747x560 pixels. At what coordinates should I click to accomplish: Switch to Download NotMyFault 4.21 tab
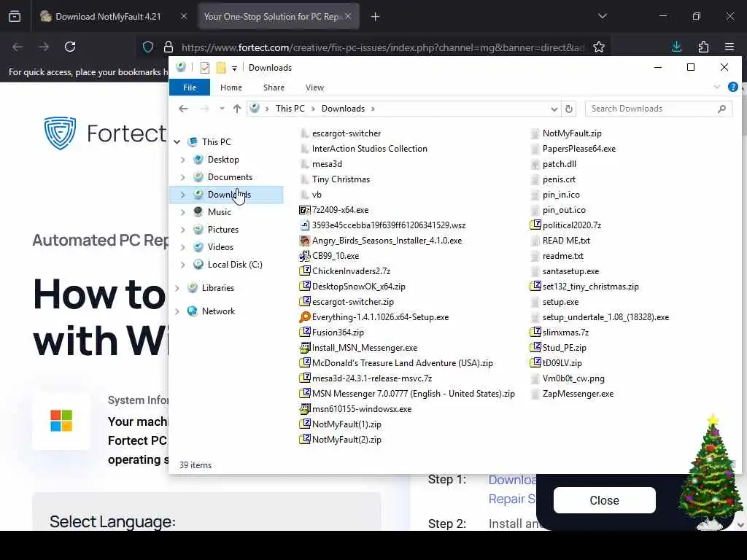point(108,16)
